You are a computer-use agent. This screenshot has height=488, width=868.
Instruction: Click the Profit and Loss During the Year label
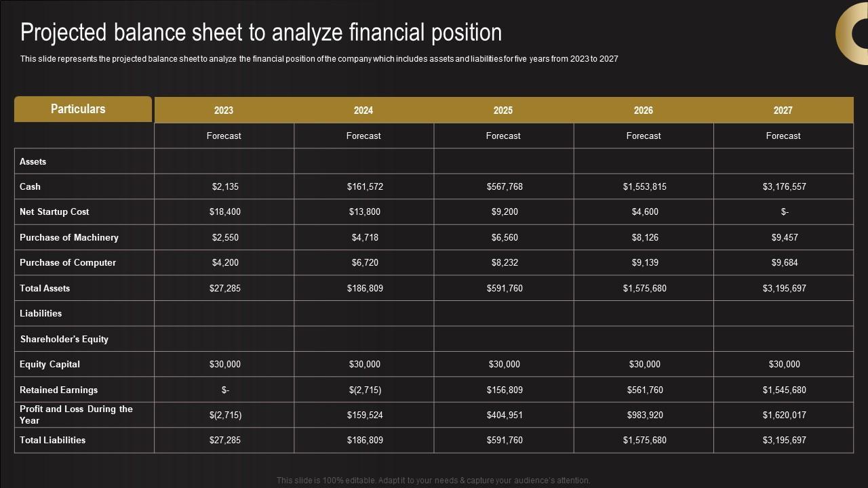(x=76, y=414)
